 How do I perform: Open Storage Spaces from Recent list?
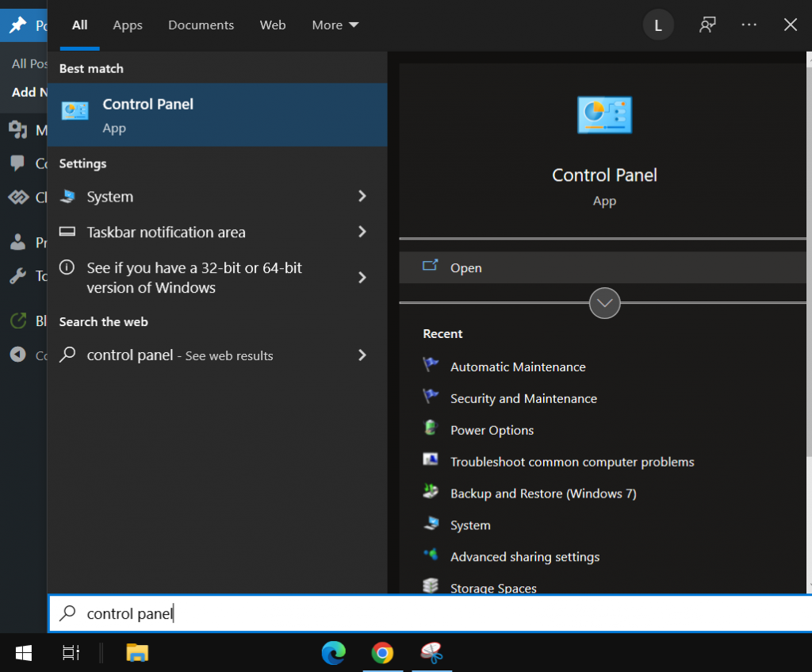pyautogui.click(x=494, y=587)
